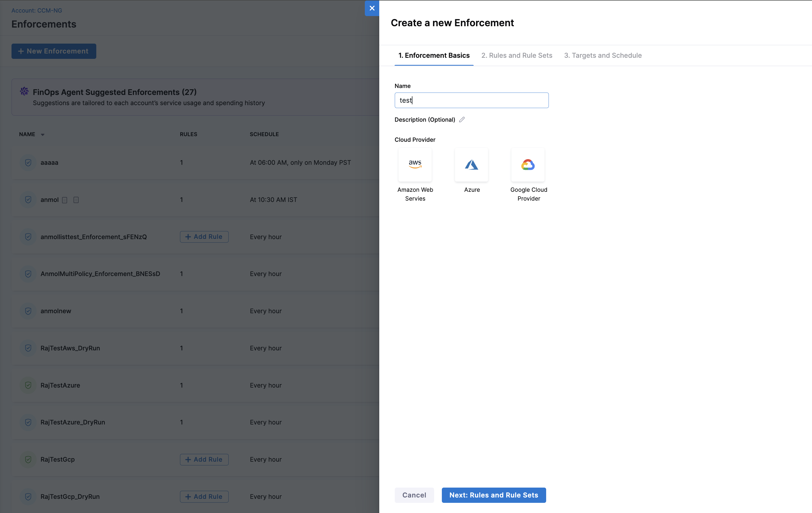This screenshot has width=812, height=513.
Task: Choose the Azure cloud provider icon
Action: tap(471, 164)
